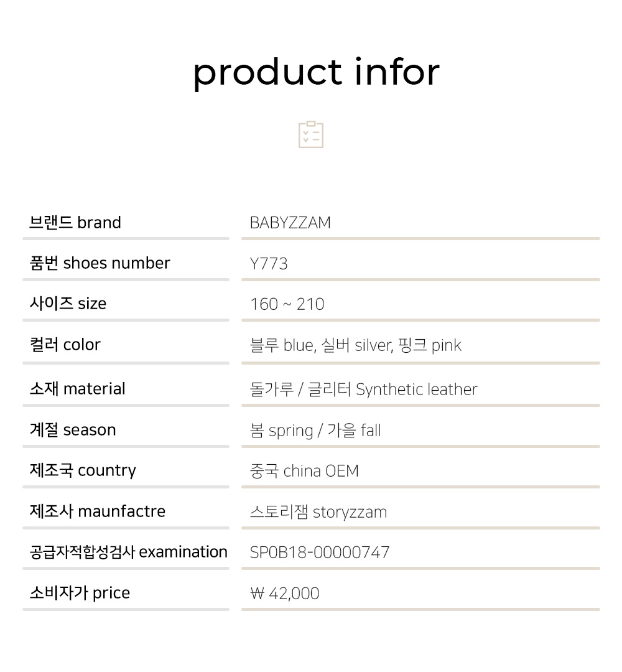Select the 제조국 country label
Viewport: 622px width, 672px height.
click(x=83, y=470)
